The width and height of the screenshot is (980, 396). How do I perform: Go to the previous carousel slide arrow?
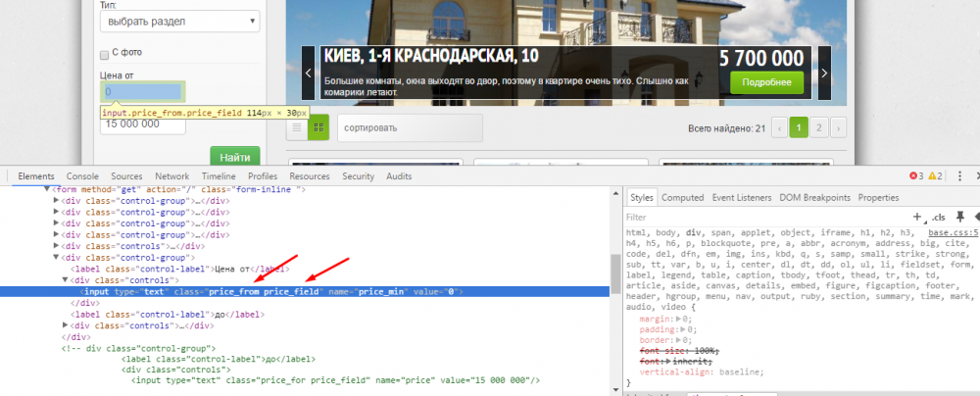click(x=308, y=74)
